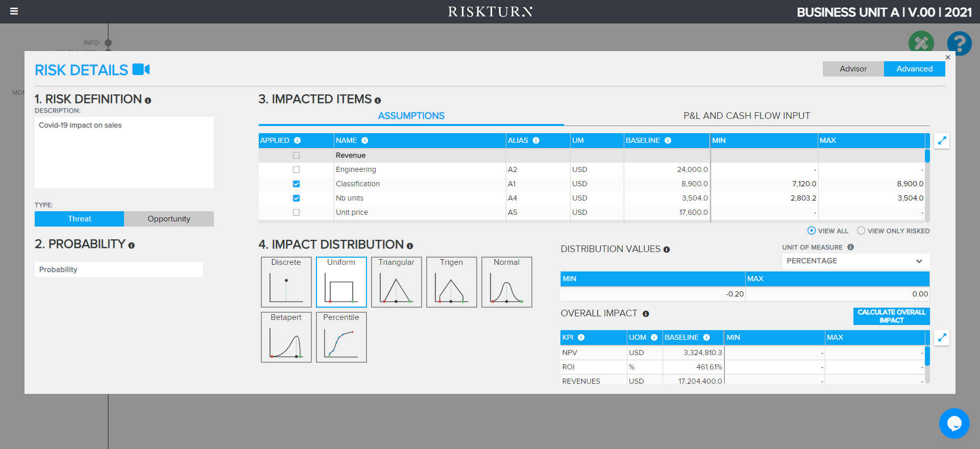Open the chat bubble widget
The width and height of the screenshot is (980, 449).
[x=954, y=423]
